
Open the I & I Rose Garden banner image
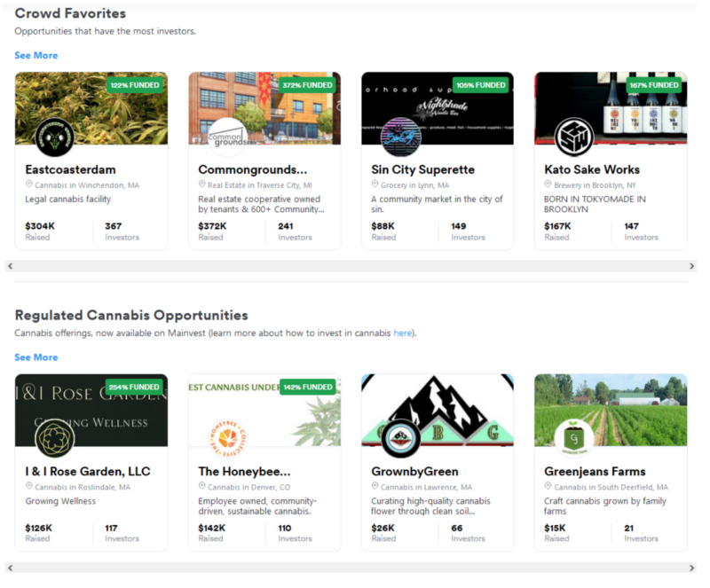pos(91,410)
